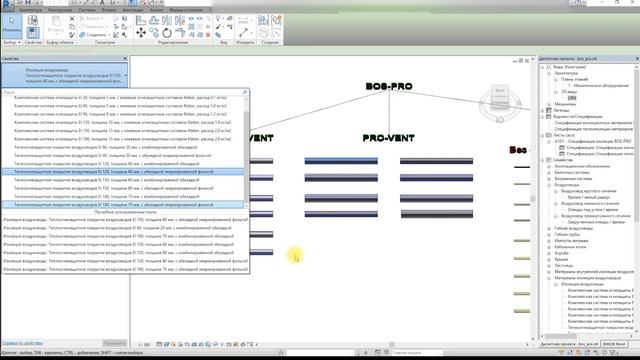Collapse the Виды tree node
This screenshot has width=640, height=360.
coord(543,67)
